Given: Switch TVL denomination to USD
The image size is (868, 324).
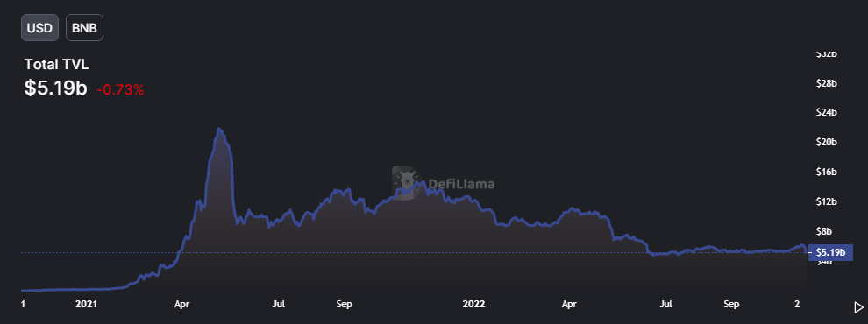Looking at the screenshot, I should coord(39,28).
